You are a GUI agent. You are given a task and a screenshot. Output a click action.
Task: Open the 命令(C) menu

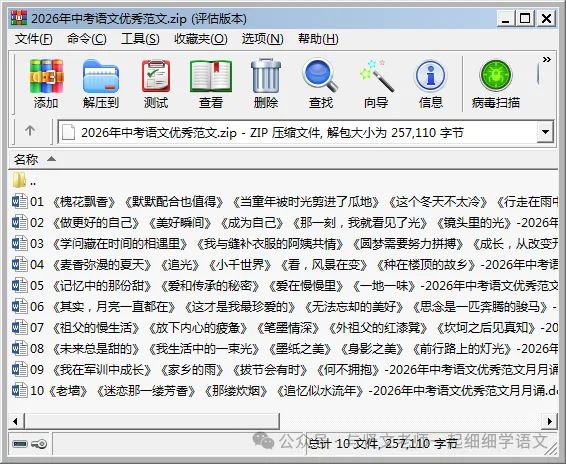click(x=87, y=39)
